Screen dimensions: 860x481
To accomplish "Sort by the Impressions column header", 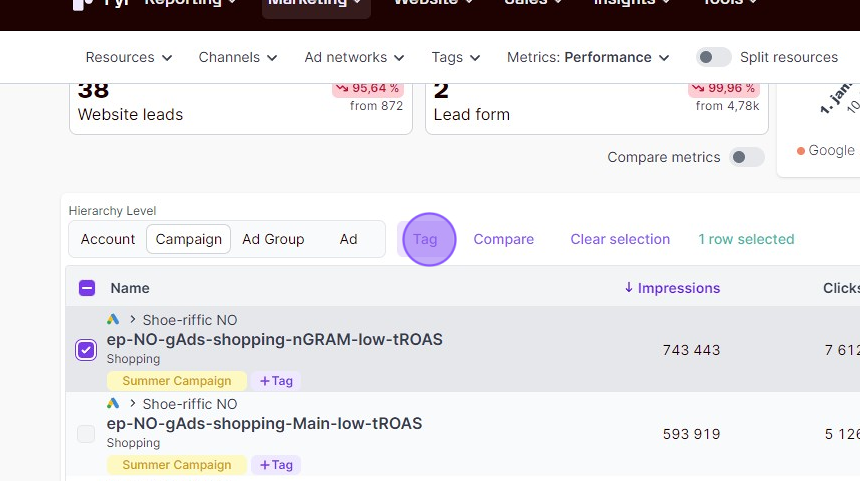I will [x=672, y=288].
